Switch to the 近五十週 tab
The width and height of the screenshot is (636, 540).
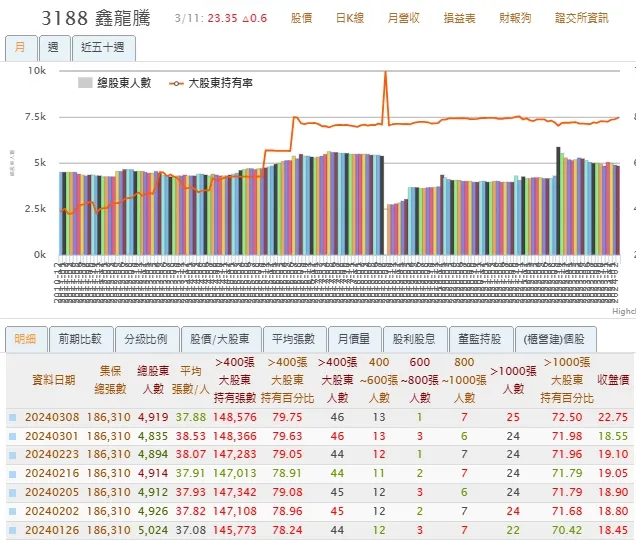[x=103, y=48]
